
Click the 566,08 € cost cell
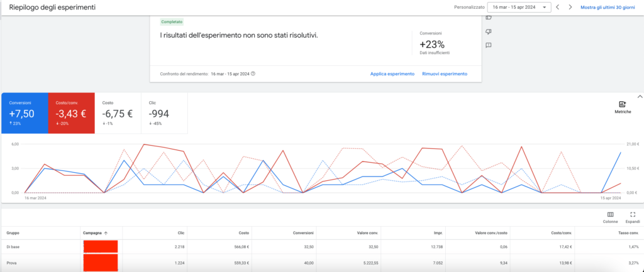coord(241,247)
